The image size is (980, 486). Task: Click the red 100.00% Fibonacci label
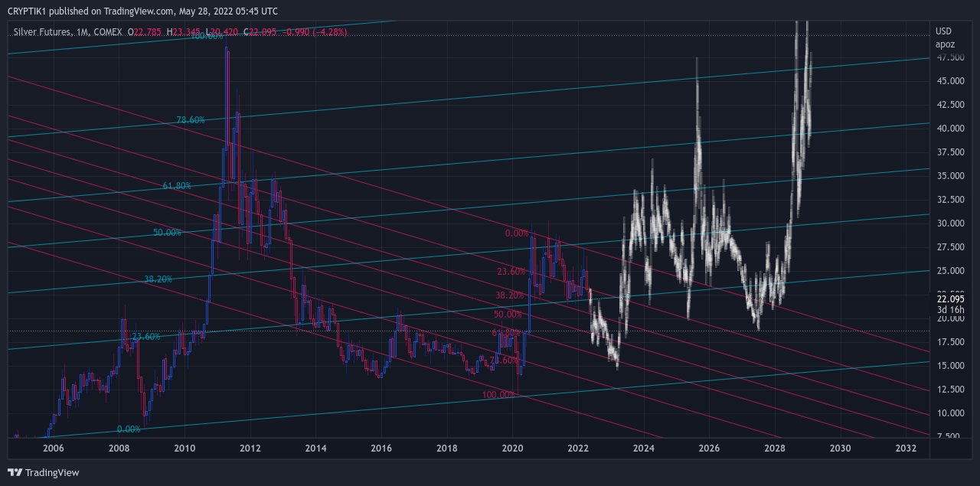click(x=498, y=395)
